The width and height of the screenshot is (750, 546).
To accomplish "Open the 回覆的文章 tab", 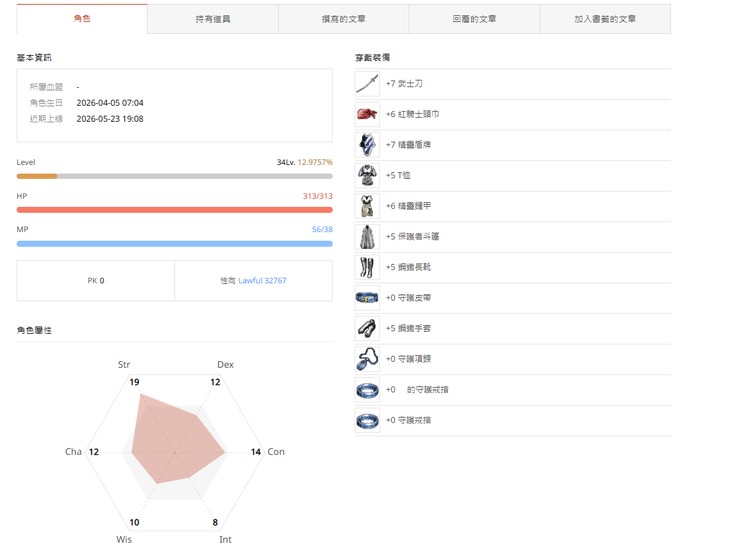I will click(x=474, y=19).
